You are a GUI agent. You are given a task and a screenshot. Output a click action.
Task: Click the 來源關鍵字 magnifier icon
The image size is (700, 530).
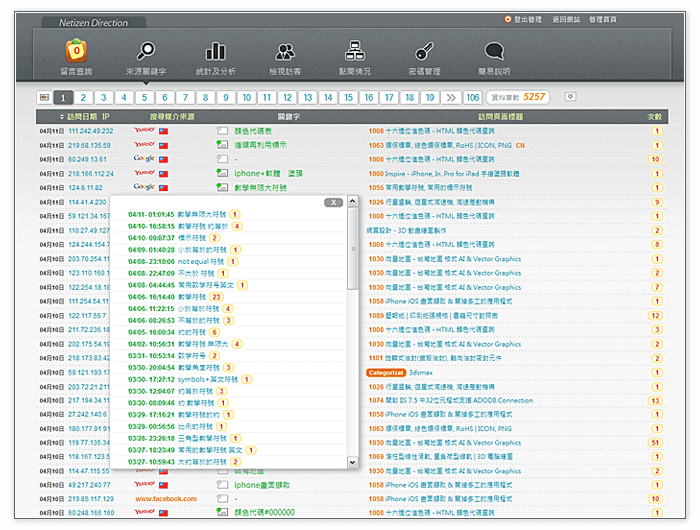point(146,52)
